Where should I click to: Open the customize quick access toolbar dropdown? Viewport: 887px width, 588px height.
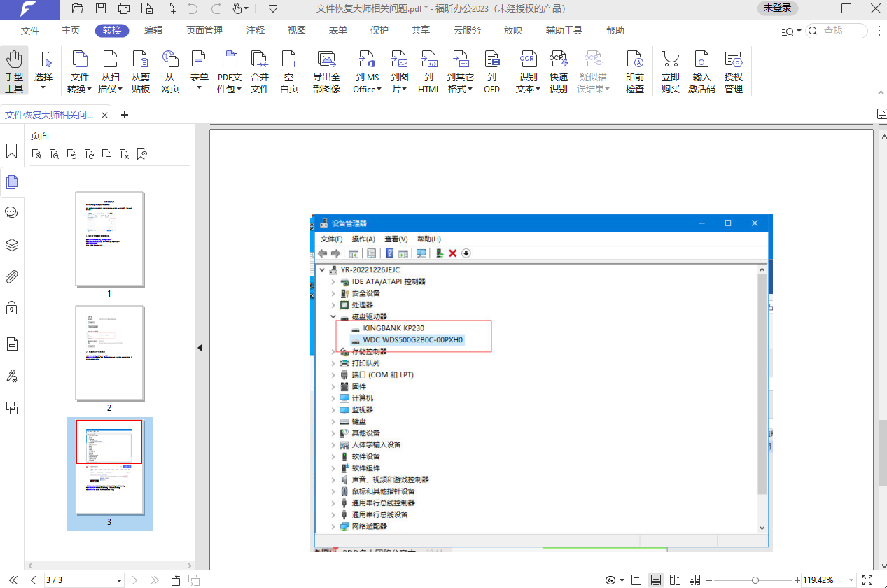click(x=273, y=8)
